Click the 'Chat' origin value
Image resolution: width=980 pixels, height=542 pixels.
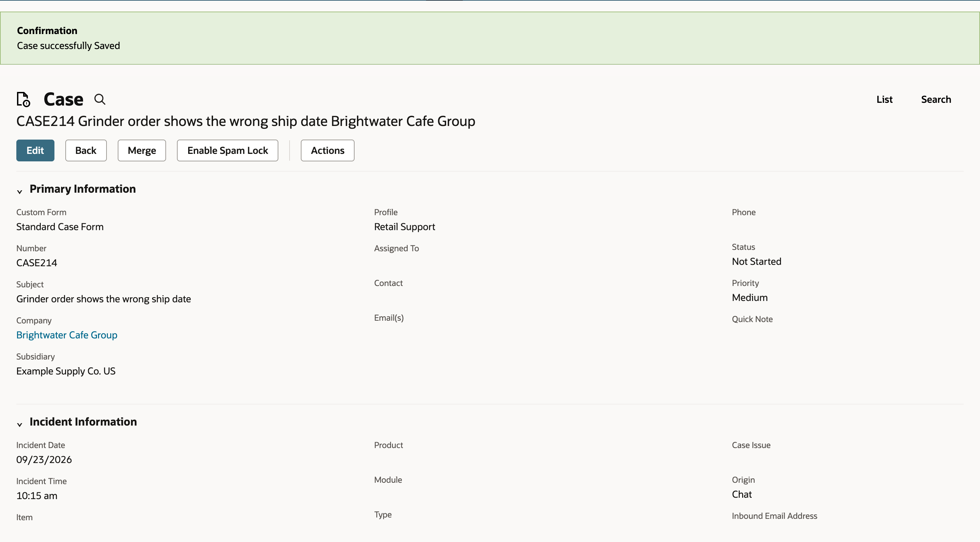click(742, 494)
